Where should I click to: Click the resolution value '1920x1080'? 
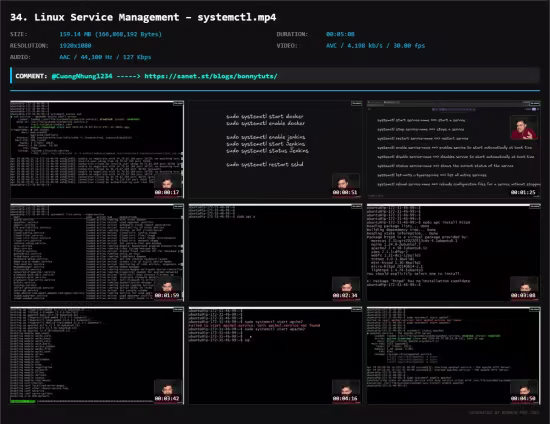point(75,46)
